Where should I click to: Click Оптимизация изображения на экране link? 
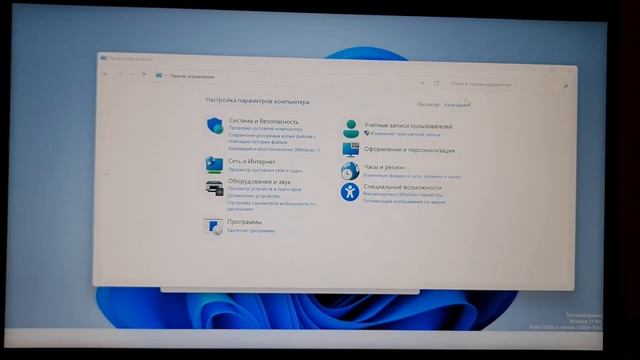point(404,202)
